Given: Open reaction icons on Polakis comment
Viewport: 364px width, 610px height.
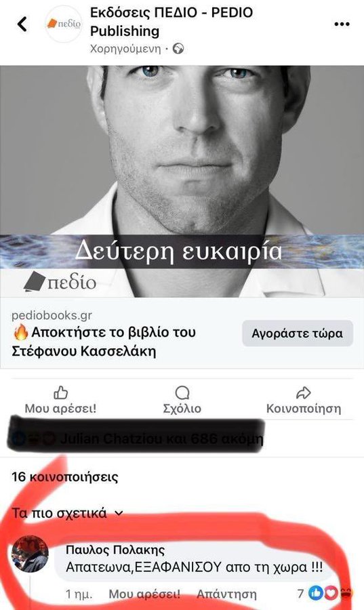Looking at the screenshot, I should pyautogui.click(x=331, y=593).
